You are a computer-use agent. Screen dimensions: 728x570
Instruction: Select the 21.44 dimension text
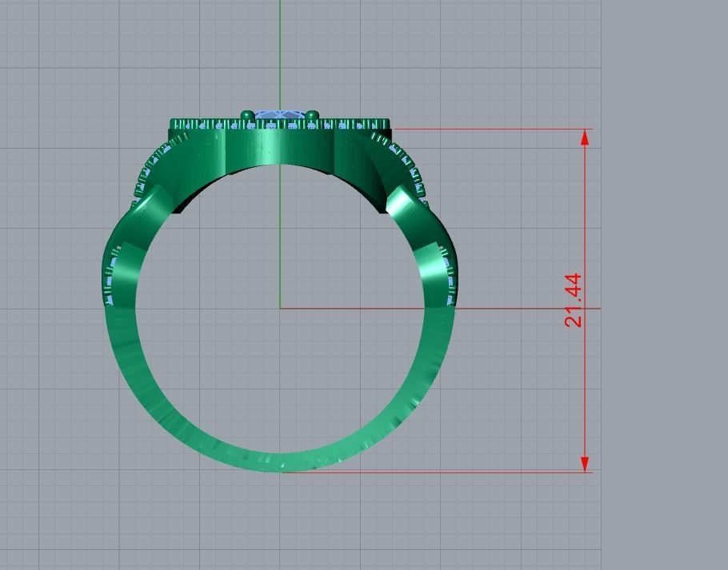point(574,300)
